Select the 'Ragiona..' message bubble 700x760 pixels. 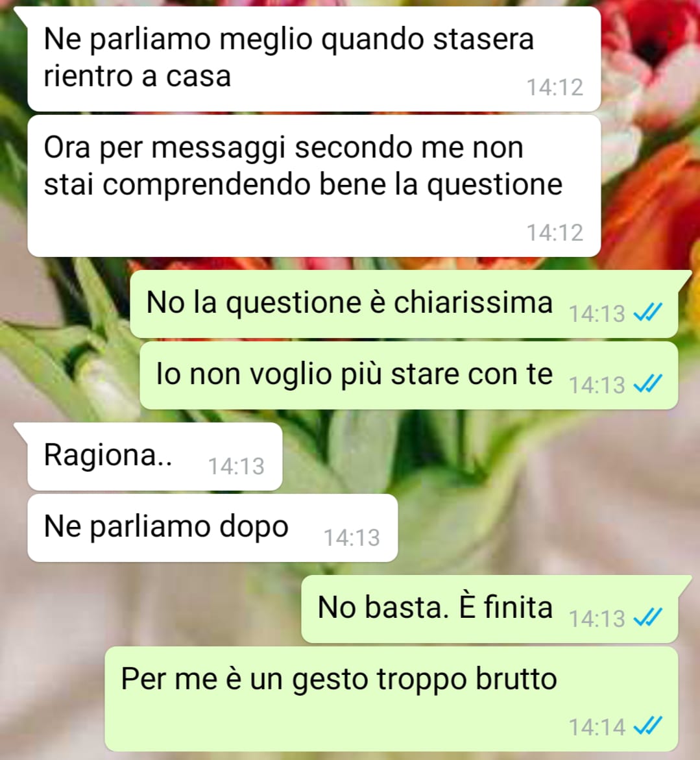(x=155, y=456)
